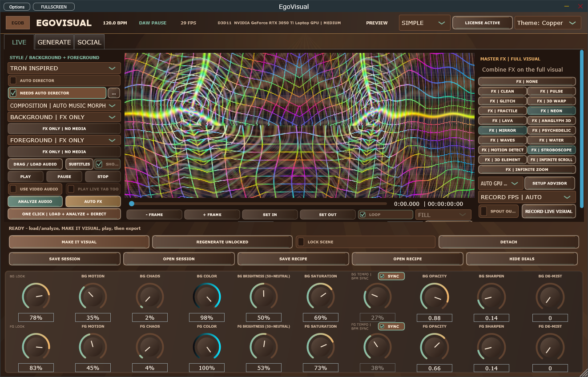Enter FULLSCREEN mode
The image size is (588, 377).
pos(54,7)
